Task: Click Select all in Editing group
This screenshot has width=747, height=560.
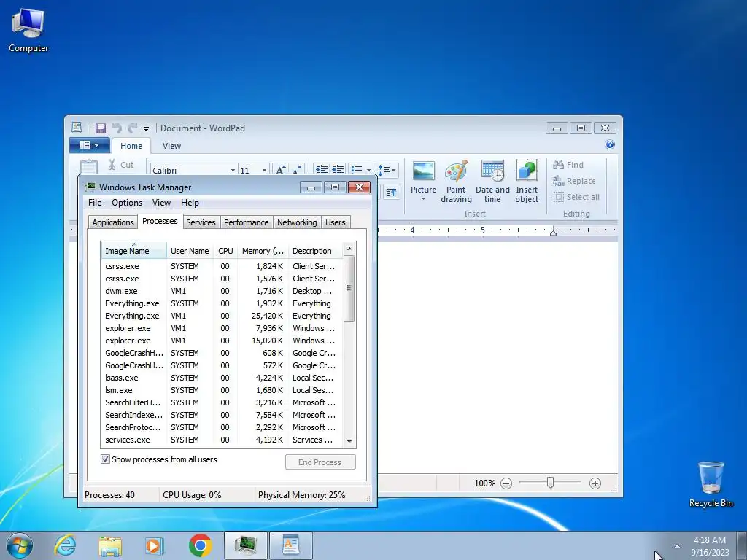Action: coord(576,197)
